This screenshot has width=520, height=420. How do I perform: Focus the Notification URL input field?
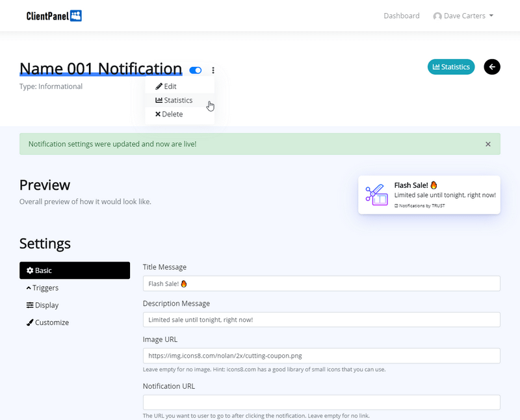click(x=321, y=402)
